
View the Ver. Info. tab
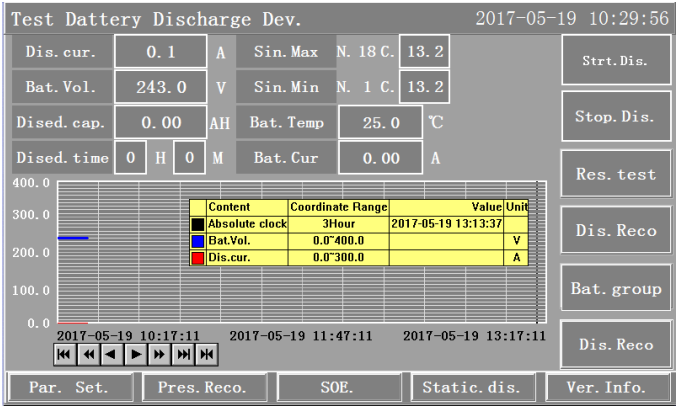[609, 386]
